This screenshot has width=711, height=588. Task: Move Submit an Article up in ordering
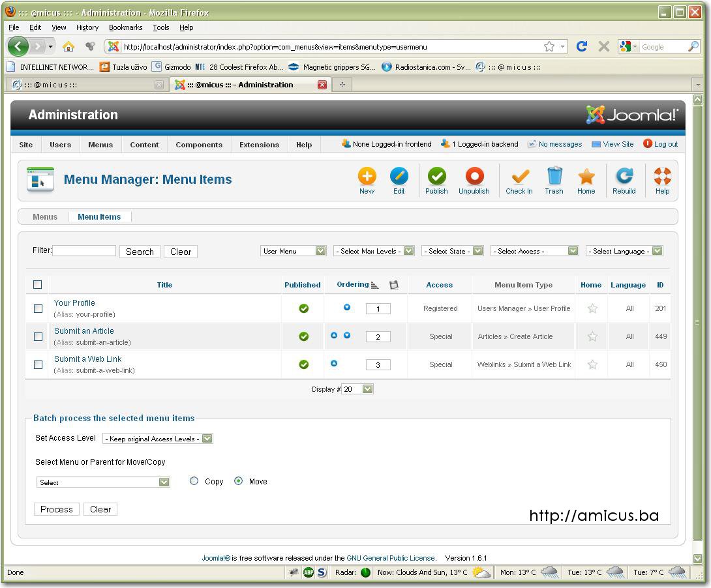click(334, 335)
